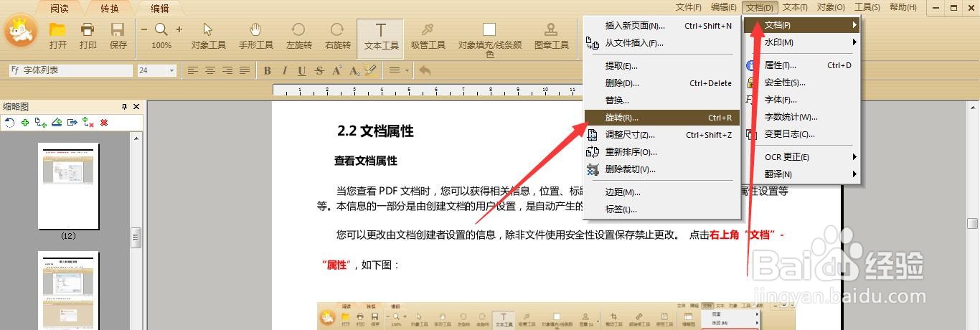The height and width of the screenshot is (330, 980).
Task: Choose 旋转(R)... menu item
Action: click(x=662, y=118)
